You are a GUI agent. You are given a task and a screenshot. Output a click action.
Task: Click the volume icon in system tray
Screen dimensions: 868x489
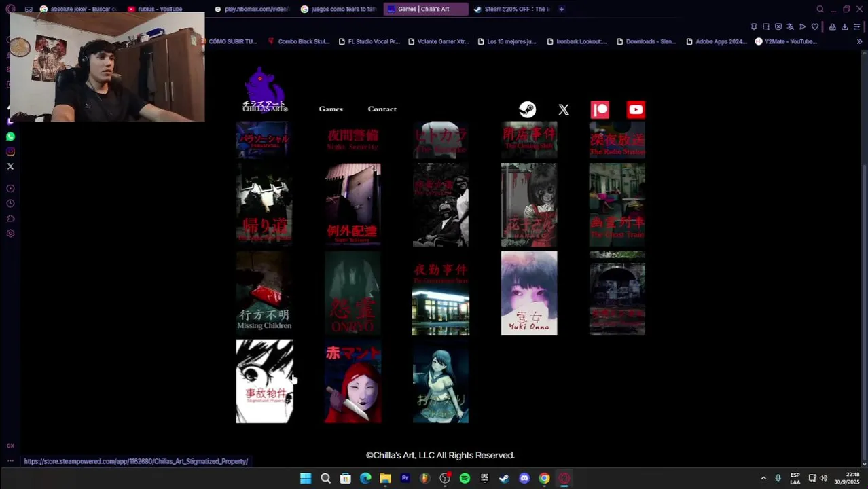pos(823,478)
